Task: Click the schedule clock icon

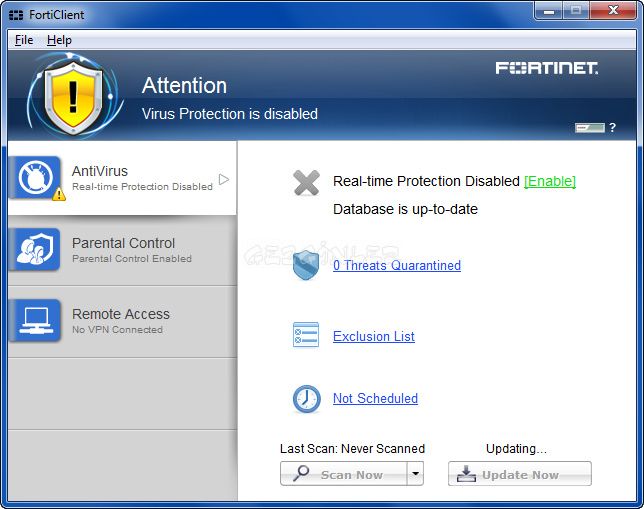Action: point(306,398)
